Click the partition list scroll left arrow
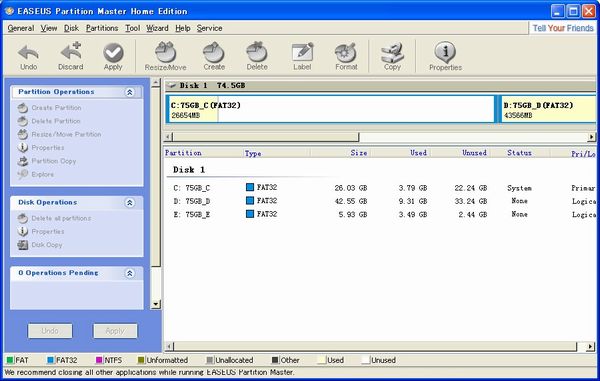The height and width of the screenshot is (381, 600). [x=168, y=347]
